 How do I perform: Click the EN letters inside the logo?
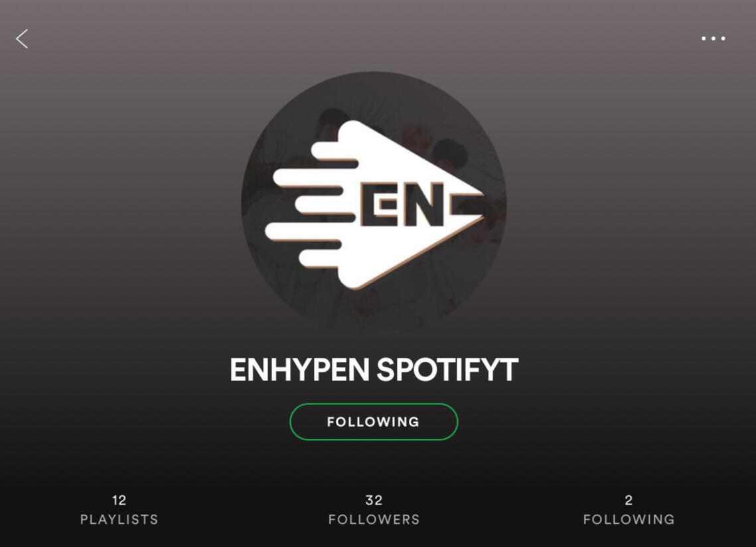click(402, 204)
